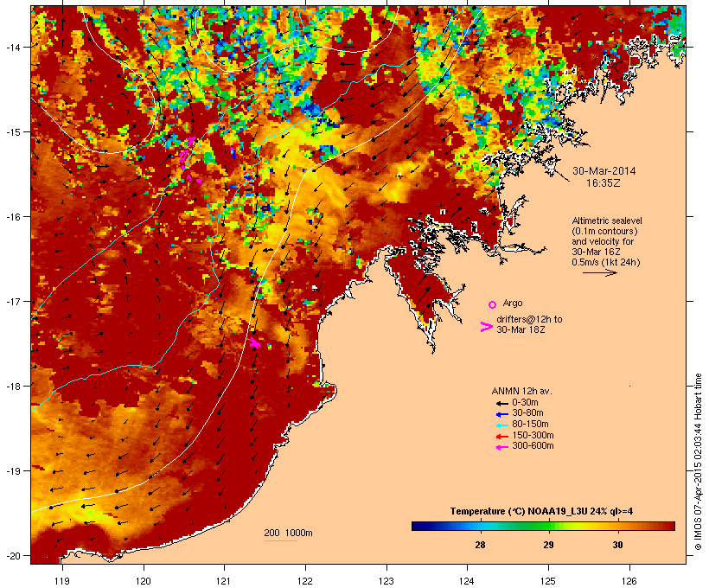Image resolution: width=709 pixels, height=588 pixels.
Task: Click the '30-80m' depth label
Action: pos(527,413)
